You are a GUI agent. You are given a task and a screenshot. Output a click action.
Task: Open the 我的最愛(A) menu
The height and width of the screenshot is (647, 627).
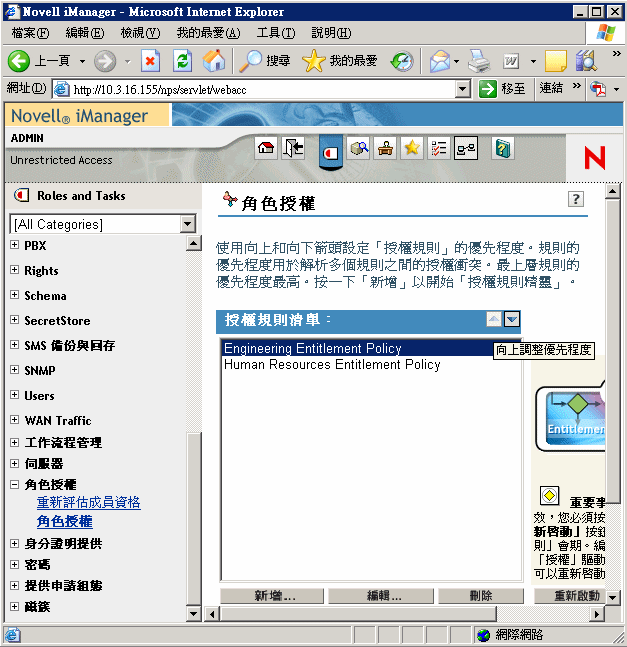pos(208,33)
